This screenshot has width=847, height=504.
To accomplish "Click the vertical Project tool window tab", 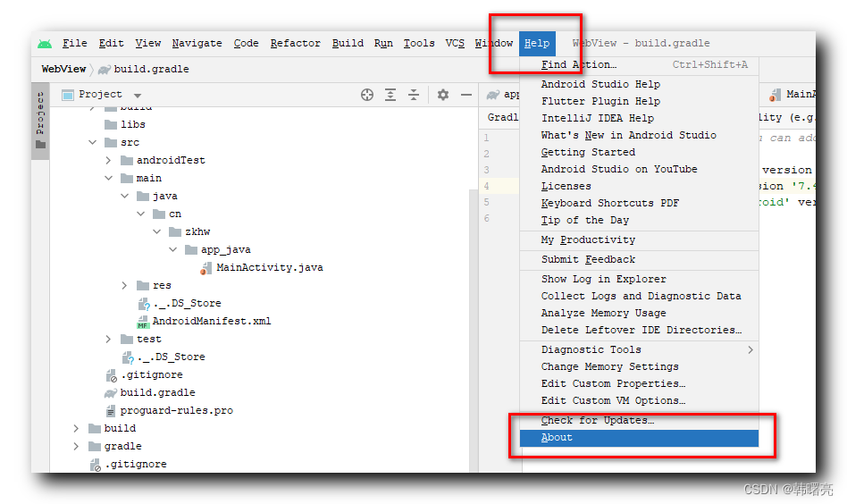I will (x=40, y=121).
